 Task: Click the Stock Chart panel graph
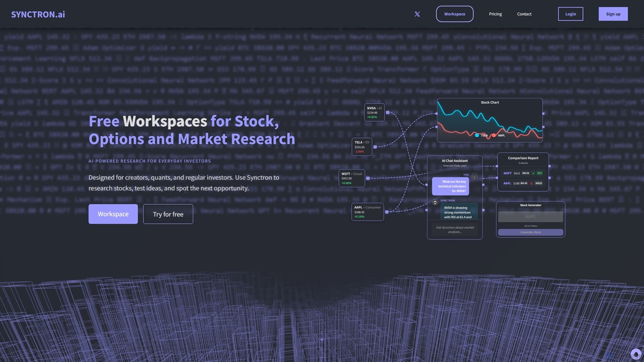pos(490,121)
